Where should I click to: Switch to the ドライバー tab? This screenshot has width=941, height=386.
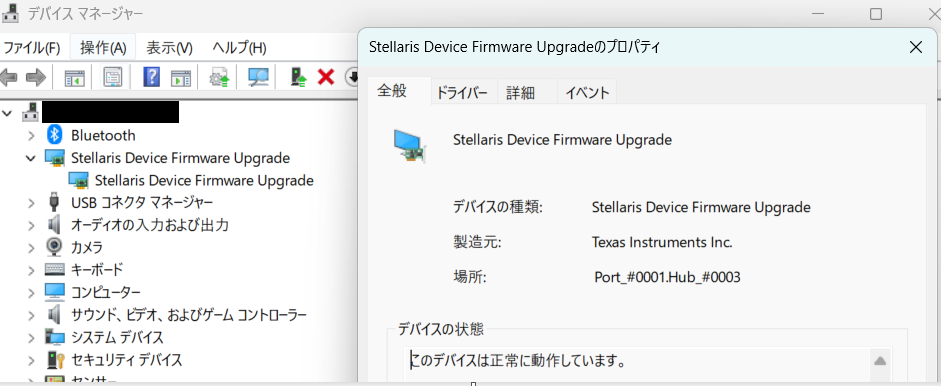tap(463, 92)
